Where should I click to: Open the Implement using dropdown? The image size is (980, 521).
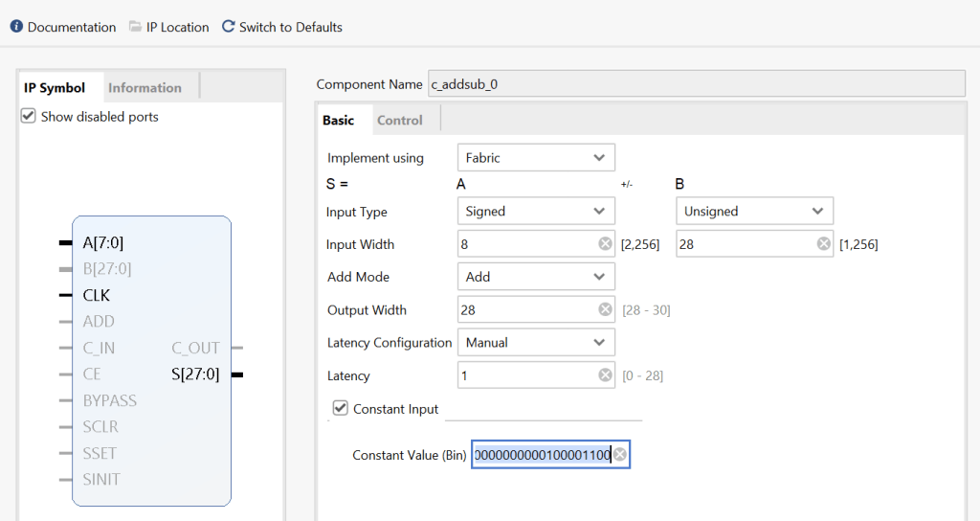pyautogui.click(x=536, y=157)
